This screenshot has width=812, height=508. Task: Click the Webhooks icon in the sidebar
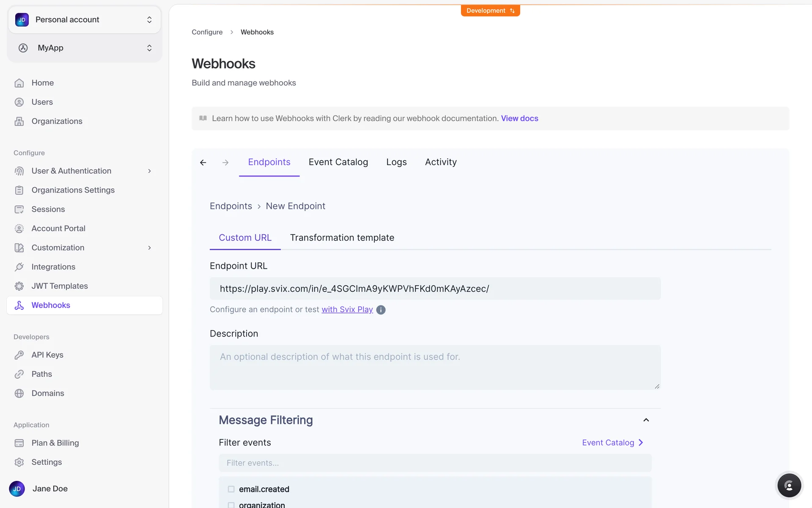point(19,305)
